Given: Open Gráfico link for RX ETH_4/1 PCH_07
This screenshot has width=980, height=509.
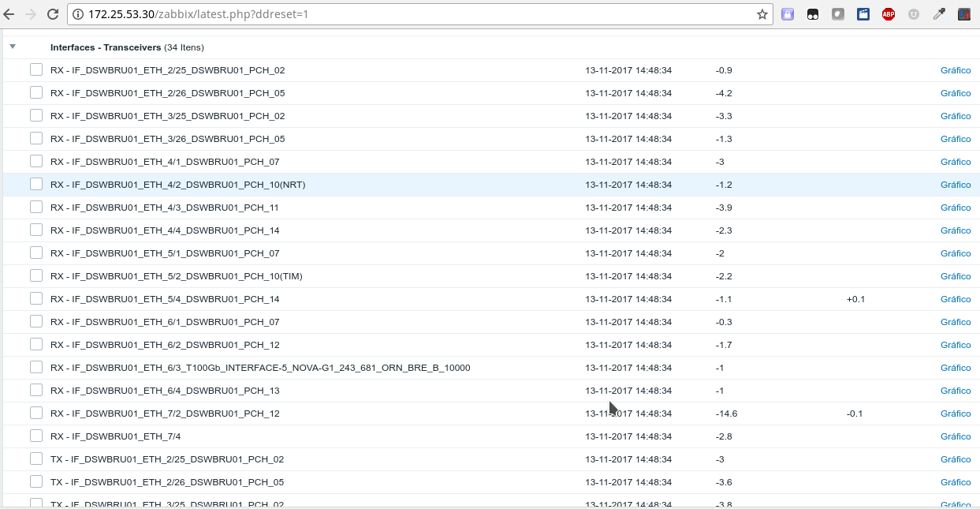Looking at the screenshot, I should [956, 162].
